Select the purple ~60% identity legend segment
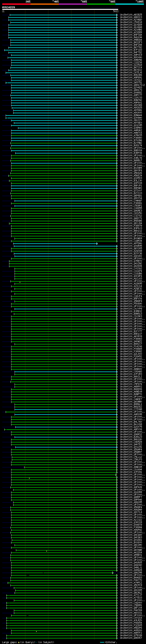 coord(73,4)
